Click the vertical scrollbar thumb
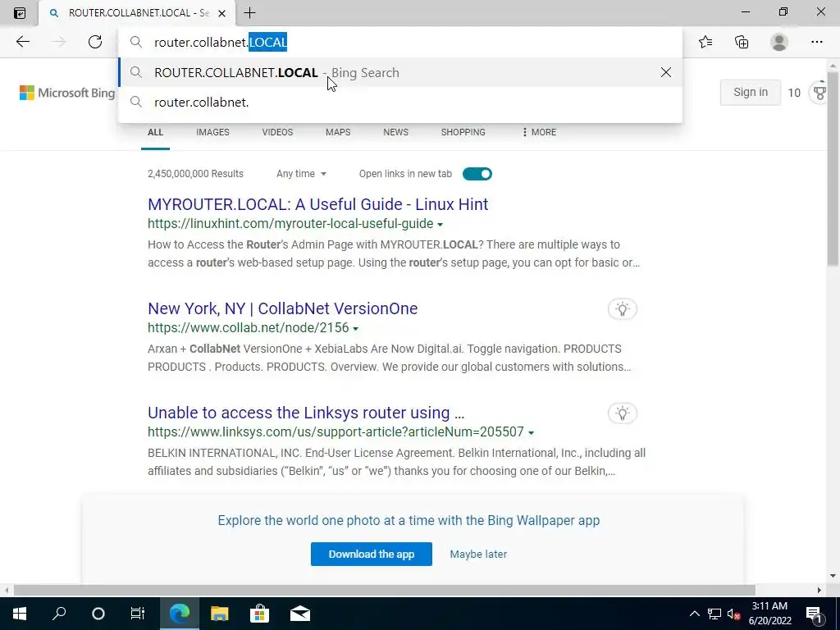 [833, 167]
